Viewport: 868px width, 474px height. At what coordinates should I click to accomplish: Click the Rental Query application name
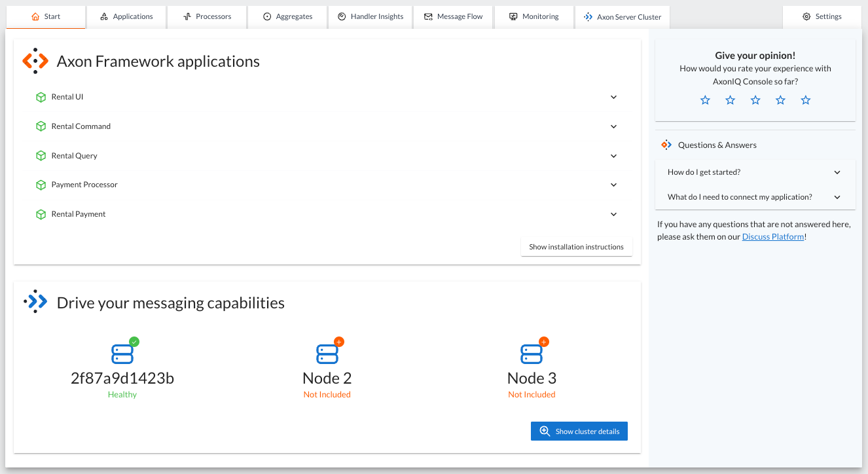pos(75,156)
